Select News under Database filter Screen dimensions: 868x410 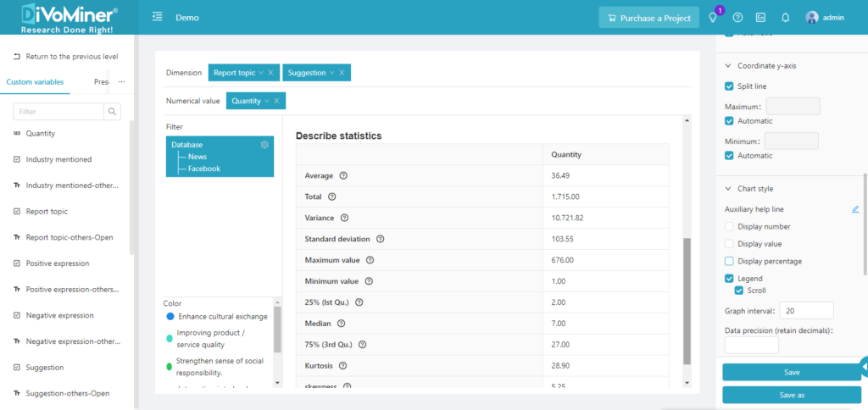197,157
